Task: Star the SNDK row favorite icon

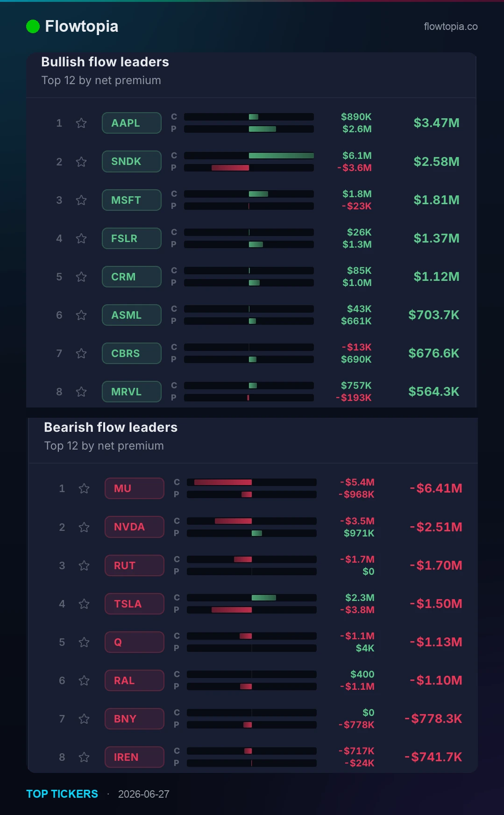Action: 81,162
